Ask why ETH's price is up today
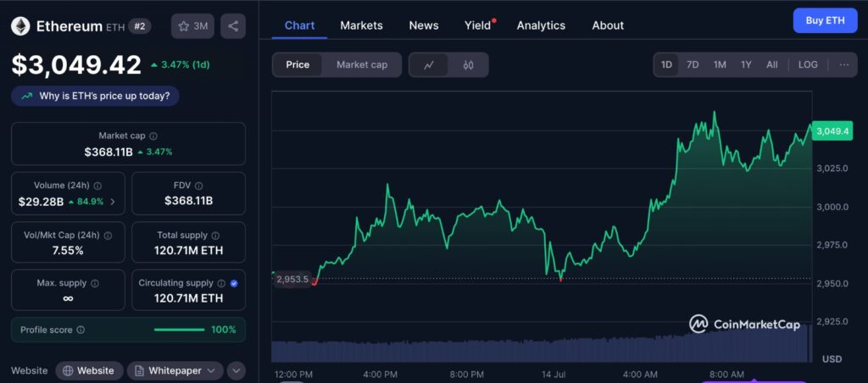Image resolution: width=868 pixels, height=383 pixels. (x=95, y=97)
